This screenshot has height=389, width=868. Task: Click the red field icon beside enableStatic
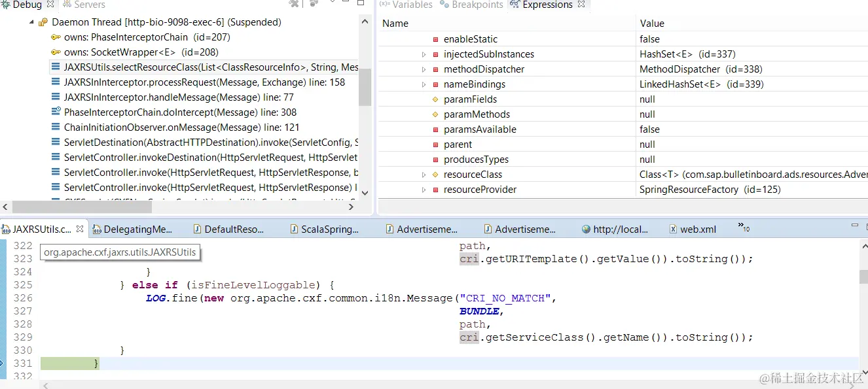click(435, 39)
